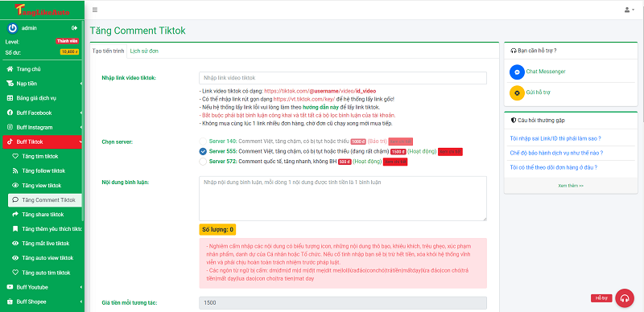
Task: Click the 1500 đ price badge
Action: (398, 151)
